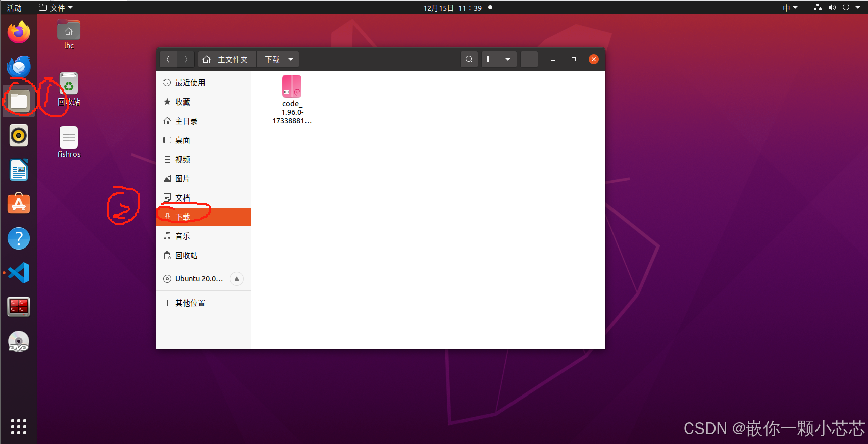The width and height of the screenshot is (868, 444).
Task: Go to 主目录 in sidebar
Action: [x=203, y=121]
